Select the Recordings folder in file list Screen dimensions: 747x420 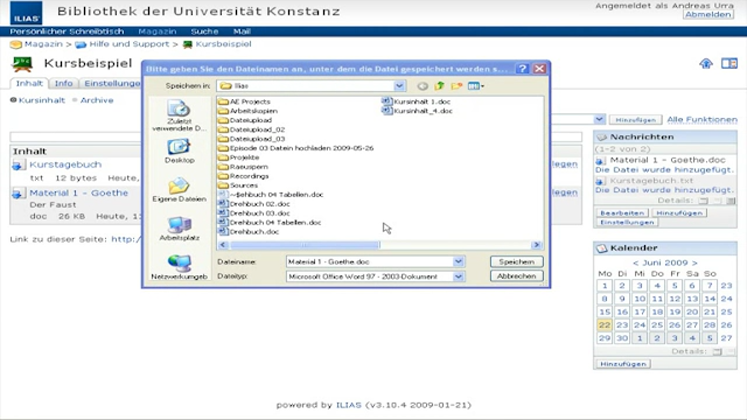click(248, 176)
